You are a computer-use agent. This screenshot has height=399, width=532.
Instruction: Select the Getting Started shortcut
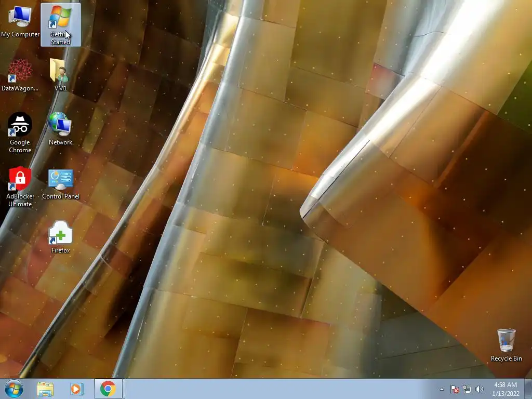pyautogui.click(x=61, y=25)
